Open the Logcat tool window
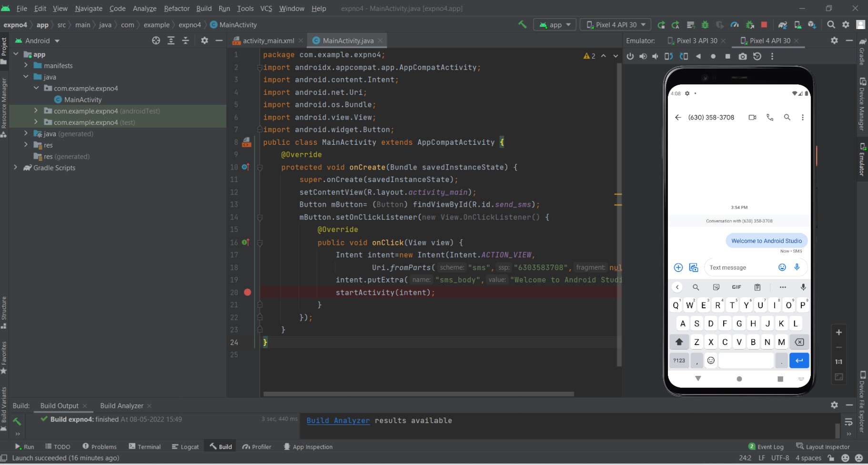 (185, 446)
